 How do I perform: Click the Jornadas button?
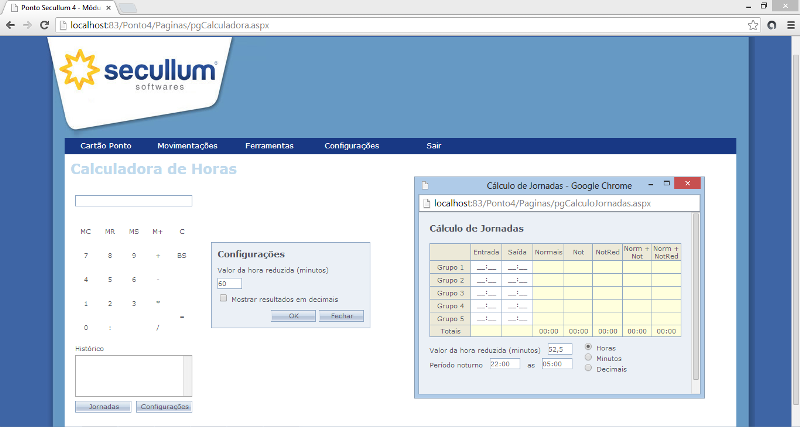(103, 407)
